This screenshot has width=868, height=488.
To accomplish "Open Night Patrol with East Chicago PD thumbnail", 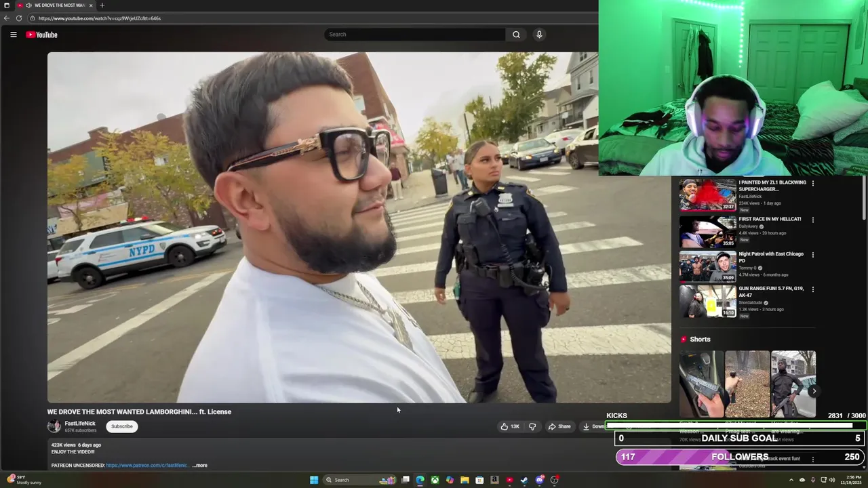I will click(x=708, y=267).
